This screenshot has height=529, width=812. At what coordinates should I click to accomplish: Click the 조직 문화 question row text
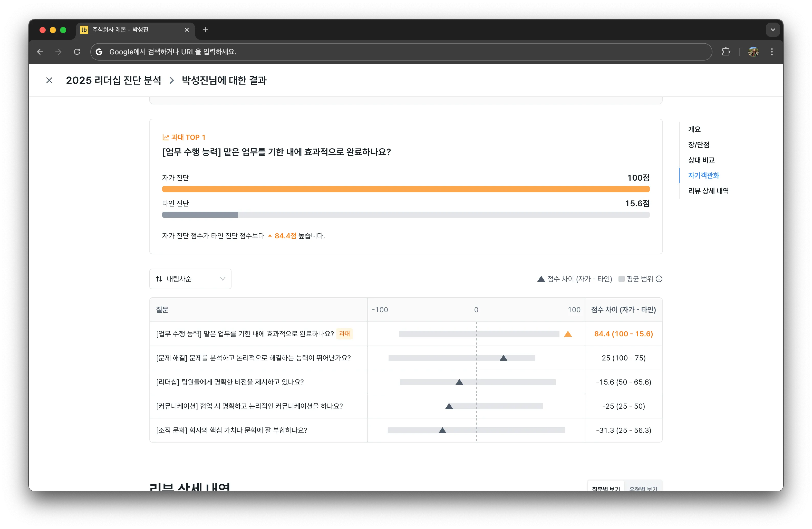(x=231, y=430)
